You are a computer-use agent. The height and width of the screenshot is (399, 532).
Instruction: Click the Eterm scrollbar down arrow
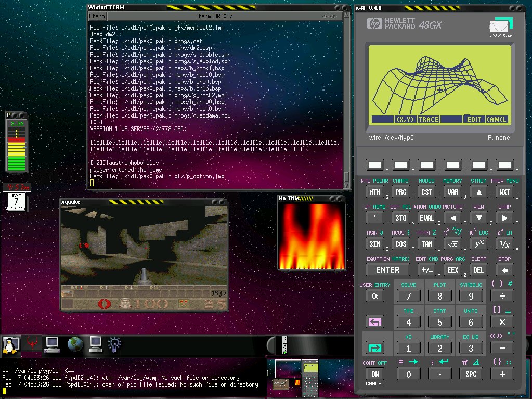pyautogui.click(x=346, y=185)
